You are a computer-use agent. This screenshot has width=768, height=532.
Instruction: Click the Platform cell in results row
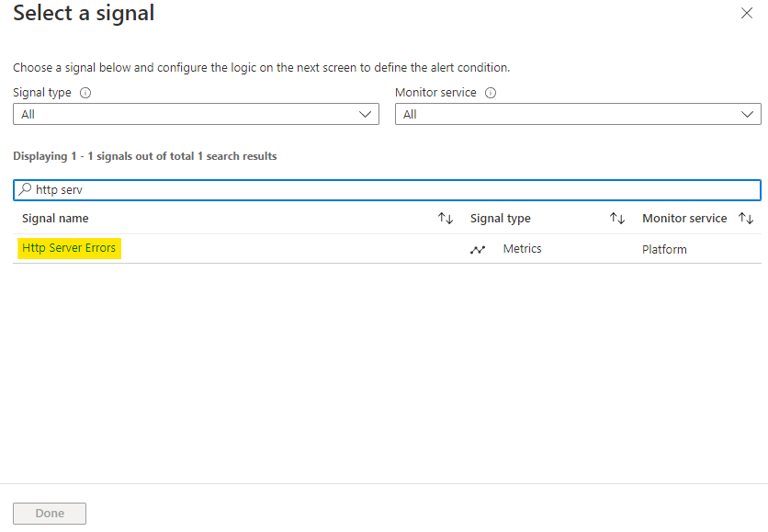[664, 249]
